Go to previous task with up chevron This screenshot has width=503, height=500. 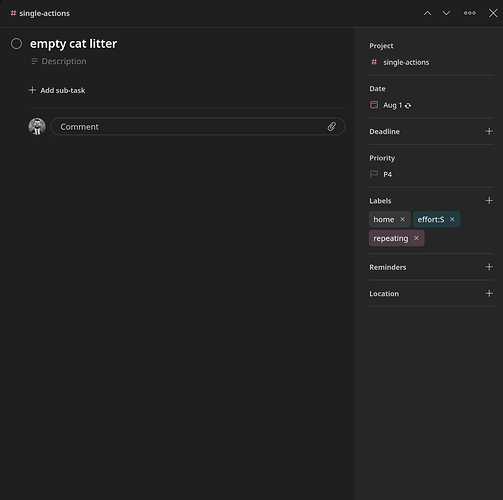click(427, 13)
